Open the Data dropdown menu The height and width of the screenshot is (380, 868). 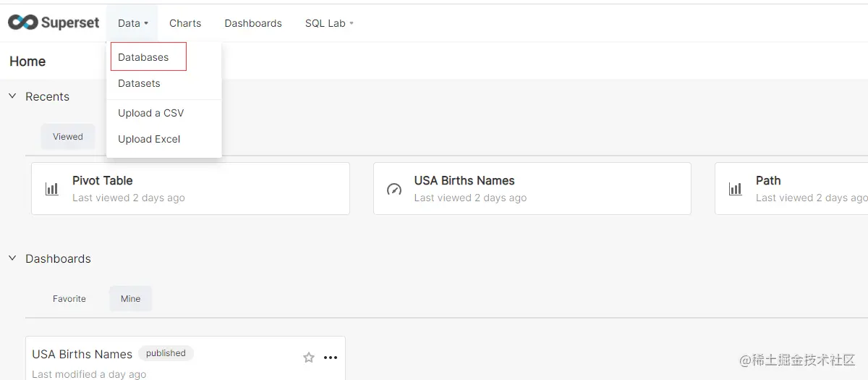click(x=133, y=23)
